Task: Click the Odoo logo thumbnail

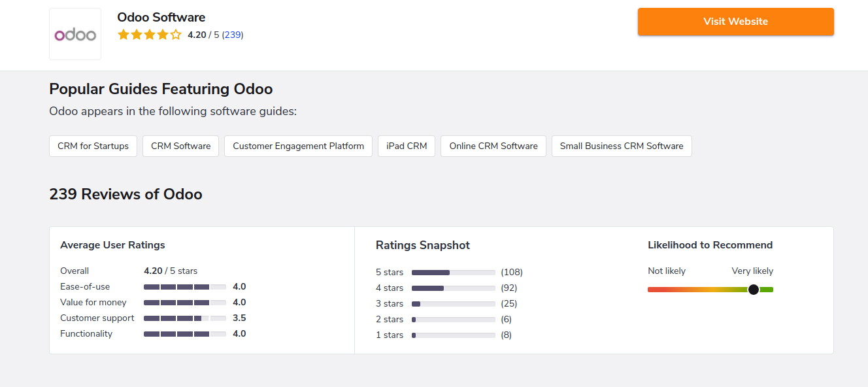Action: [x=75, y=34]
